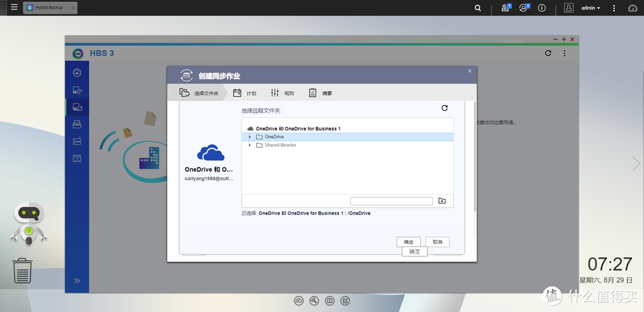Image resolution: width=644 pixels, height=312 pixels.
Task: Go to the 摘要 summary step
Action: coord(320,93)
